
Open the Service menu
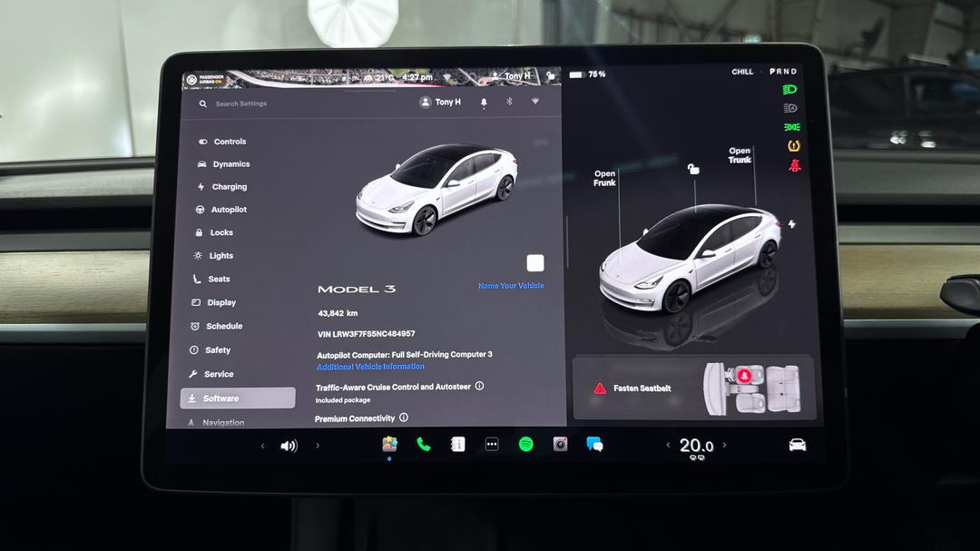pyautogui.click(x=211, y=374)
